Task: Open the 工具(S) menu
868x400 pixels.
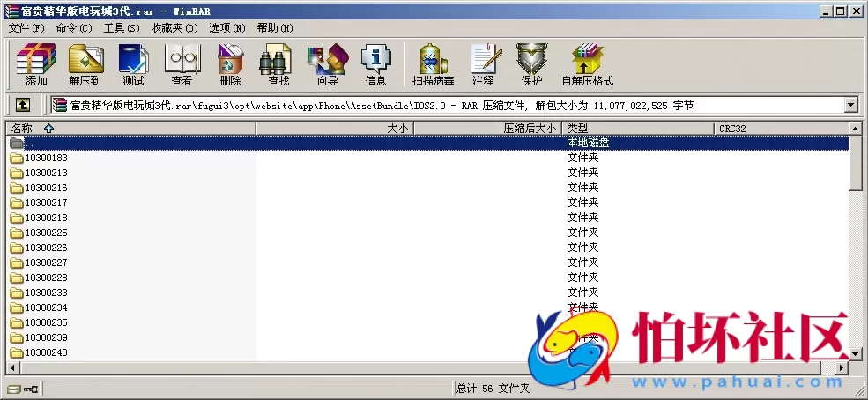Action: 122,28
